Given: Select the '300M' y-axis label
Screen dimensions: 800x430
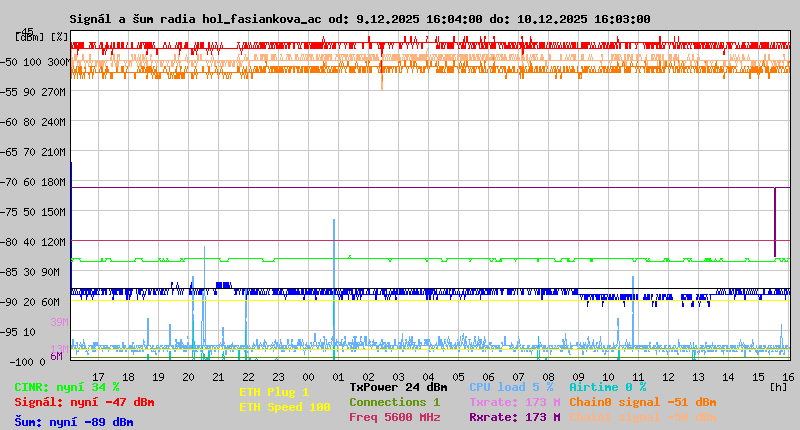Looking at the screenshot, I should coord(58,62).
